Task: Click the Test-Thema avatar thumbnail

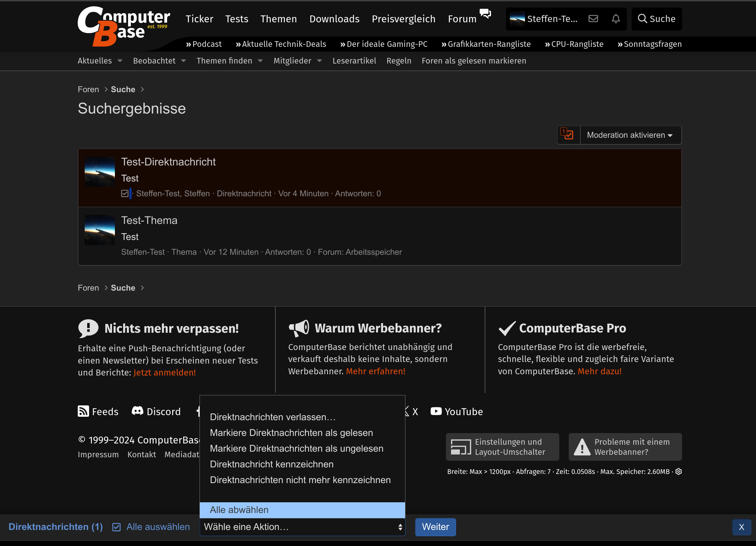Action: 100,230
